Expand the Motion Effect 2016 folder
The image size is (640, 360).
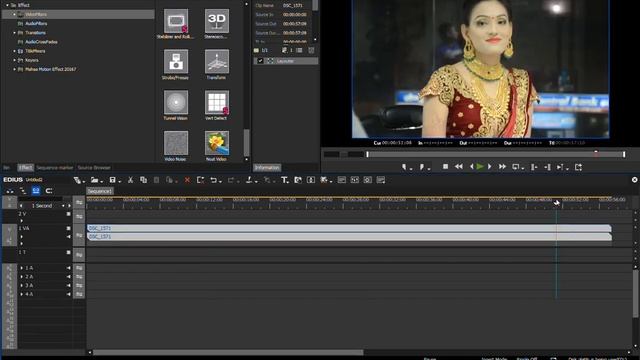click(15, 69)
